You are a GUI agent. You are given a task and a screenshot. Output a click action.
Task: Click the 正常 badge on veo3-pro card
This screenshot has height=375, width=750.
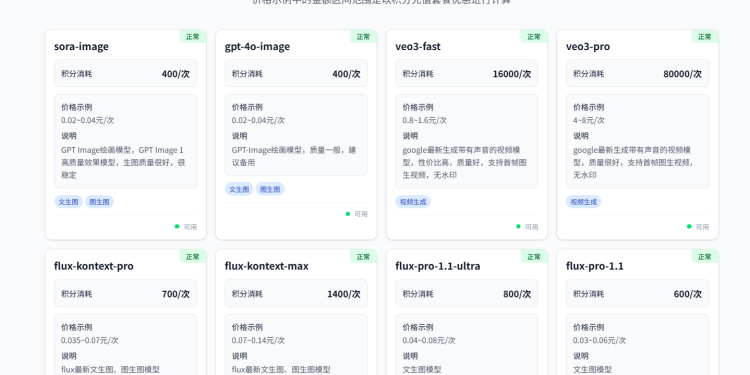[x=705, y=37]
